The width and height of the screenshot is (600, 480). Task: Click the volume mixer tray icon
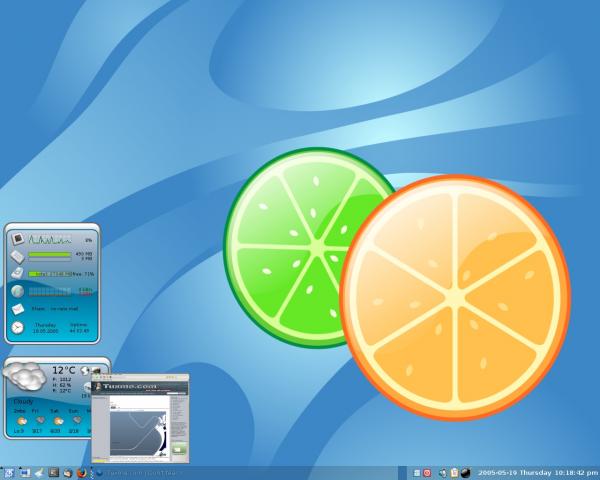pyautogui.click(x=441, y=471)
